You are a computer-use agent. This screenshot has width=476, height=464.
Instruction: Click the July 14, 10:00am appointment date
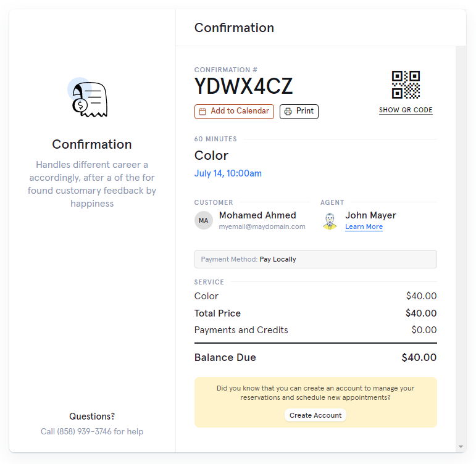click(x=228, y=173)
